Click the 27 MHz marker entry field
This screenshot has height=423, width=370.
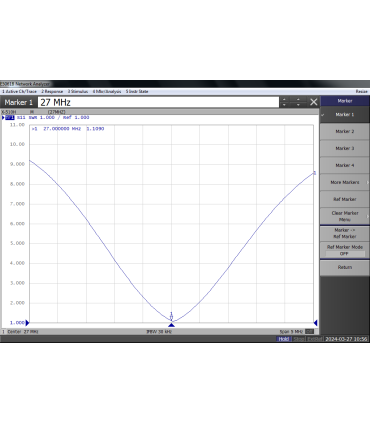tap(158, 102)
